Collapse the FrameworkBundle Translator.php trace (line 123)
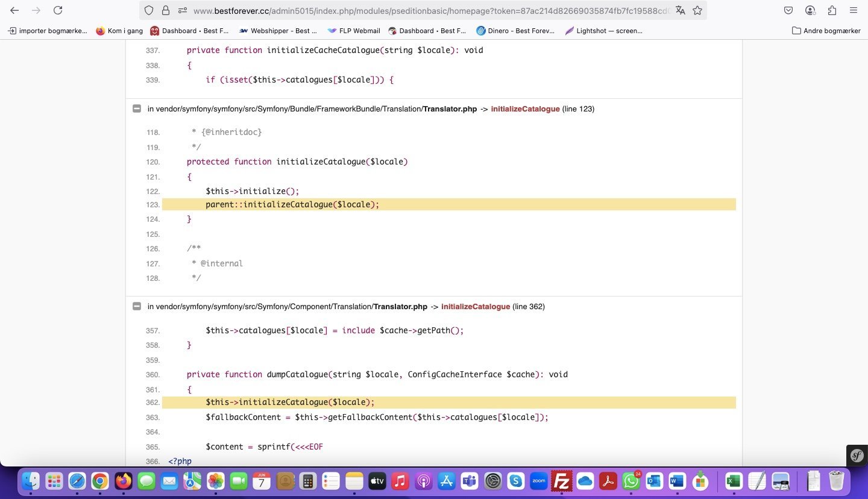This screenshot has height=499, width=868. [x=136, y=109]
